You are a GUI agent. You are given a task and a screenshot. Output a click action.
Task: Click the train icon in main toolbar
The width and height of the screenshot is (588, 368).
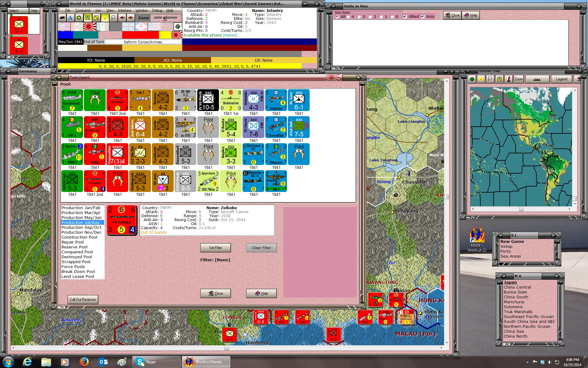(x=62, y=18)
